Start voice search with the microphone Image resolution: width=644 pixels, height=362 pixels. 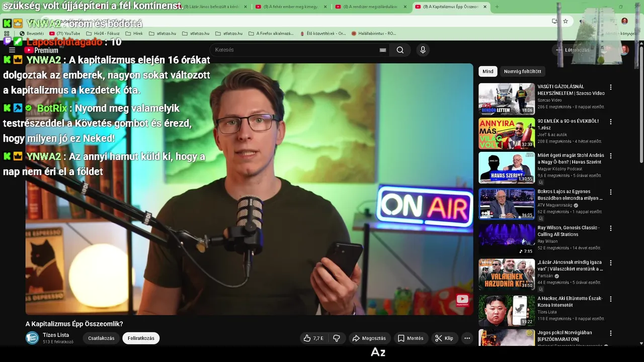point(423,50)
